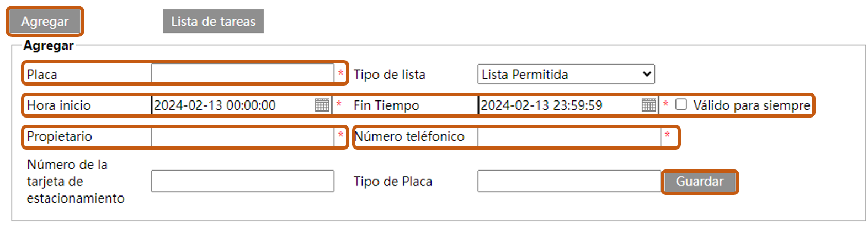Screen dimensions: 868x228
Task: Open the Fin Tiempo calendar picker
Action: [x=649, y=105]
